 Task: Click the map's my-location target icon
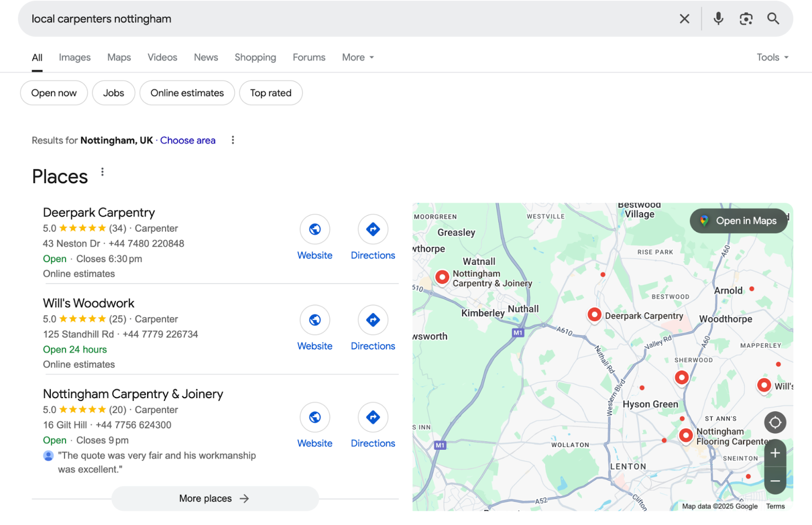775,422
